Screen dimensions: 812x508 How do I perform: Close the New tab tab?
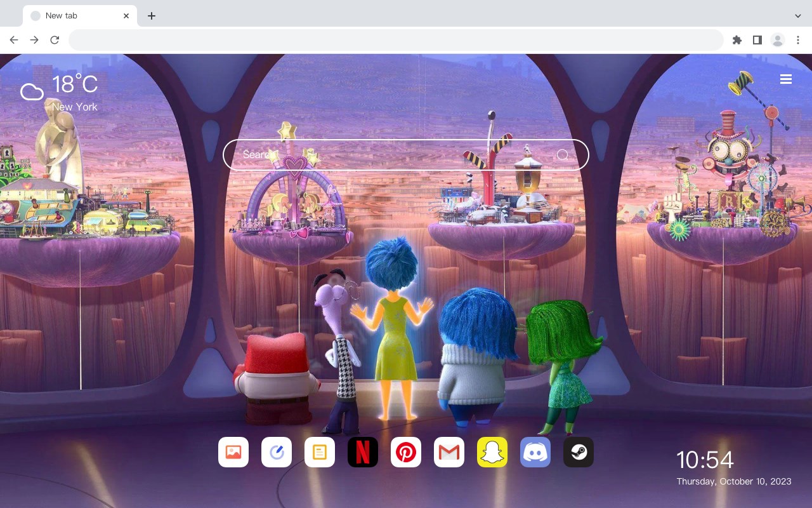(126, 16)
